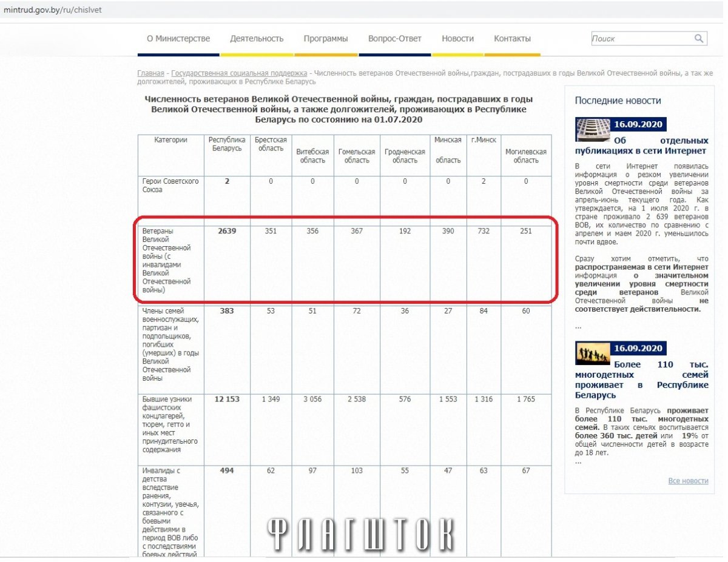Click the Могилевская область column header
The width and height of the screenshot is (728, 562).
pyautogui.click(x=526, y=156)
